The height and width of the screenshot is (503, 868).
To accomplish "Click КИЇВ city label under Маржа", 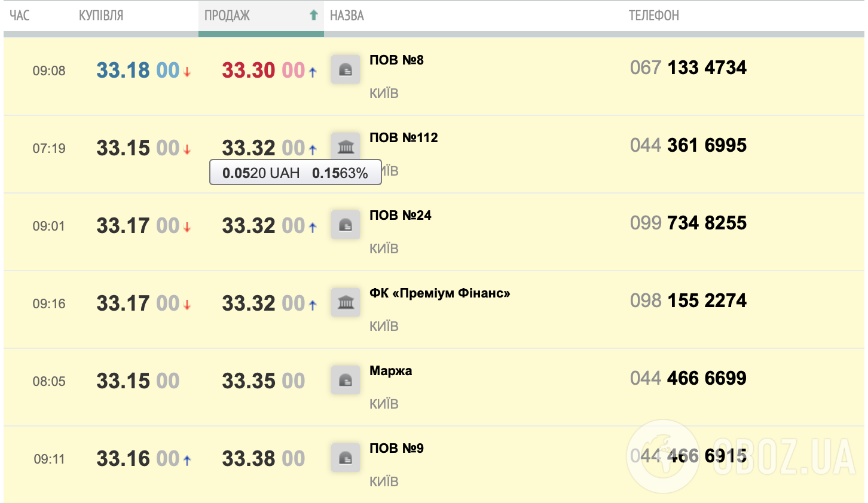I will pyautogui.click(x=384, y=404).
